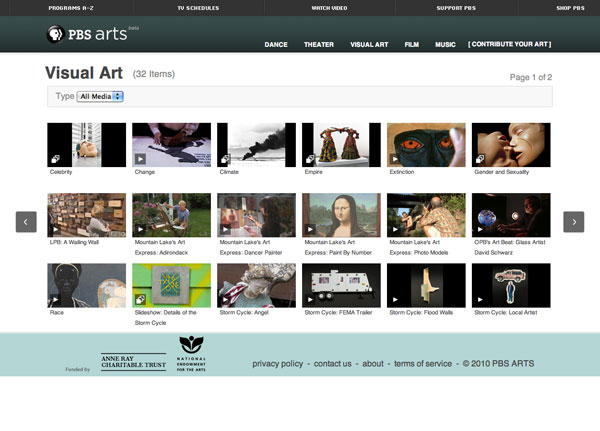Click the terms of service link
The height and width of the screenshot is (431, 600).
[423, 364]
